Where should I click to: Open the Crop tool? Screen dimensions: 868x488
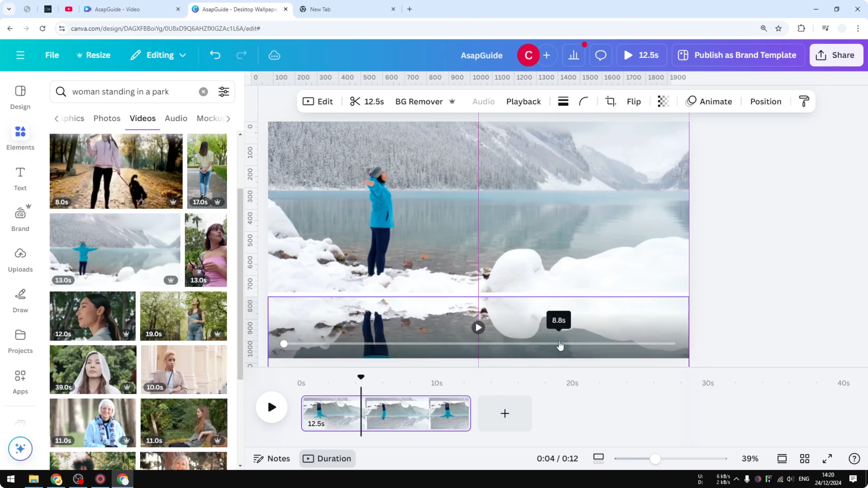click(611, 101)
